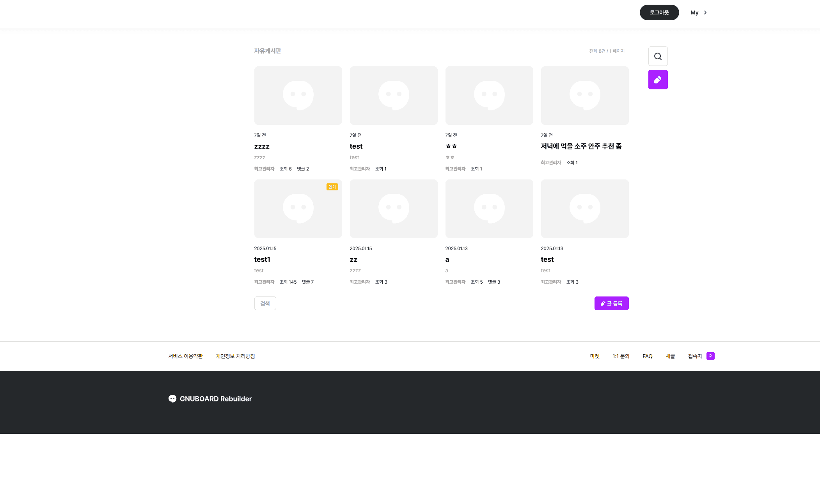Expand the My menu chevron
This screenshot has width=820, height=504.
[705, 12]
